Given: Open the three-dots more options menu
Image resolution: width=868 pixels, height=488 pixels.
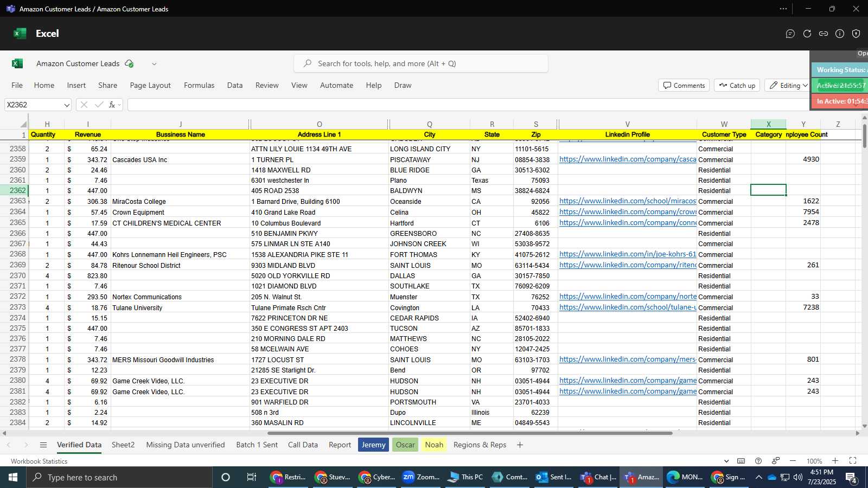Looking at the screenshot, I should click(x=783, y=9).
